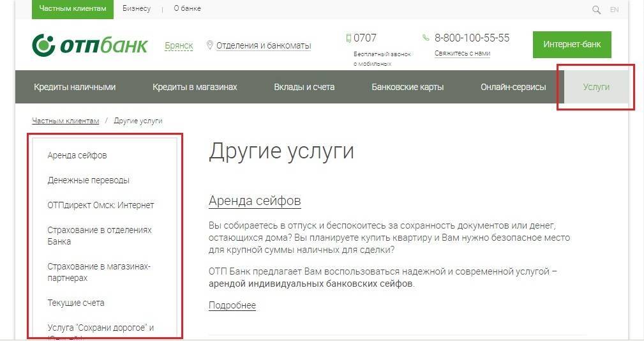Select Банковские карты in navigation

pyautogui.click(x=407, y=87)
